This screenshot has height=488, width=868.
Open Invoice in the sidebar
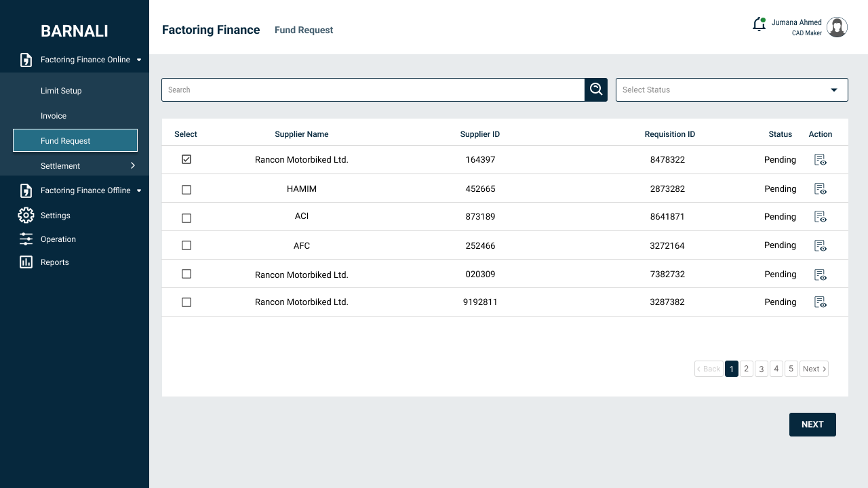(x=54, y=116)
